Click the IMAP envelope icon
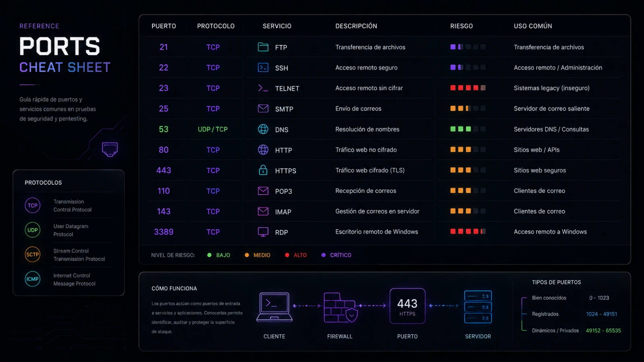This screenshot has width=644, height=362. click(x=263, y=211)
